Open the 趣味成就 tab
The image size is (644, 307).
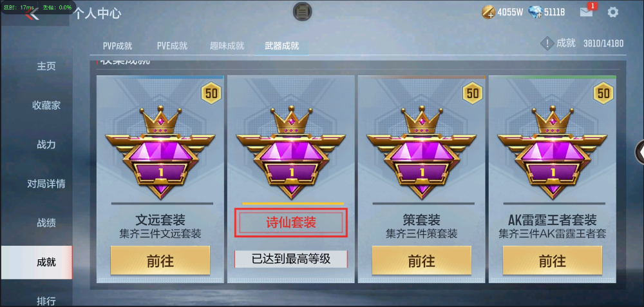[227, 46]
